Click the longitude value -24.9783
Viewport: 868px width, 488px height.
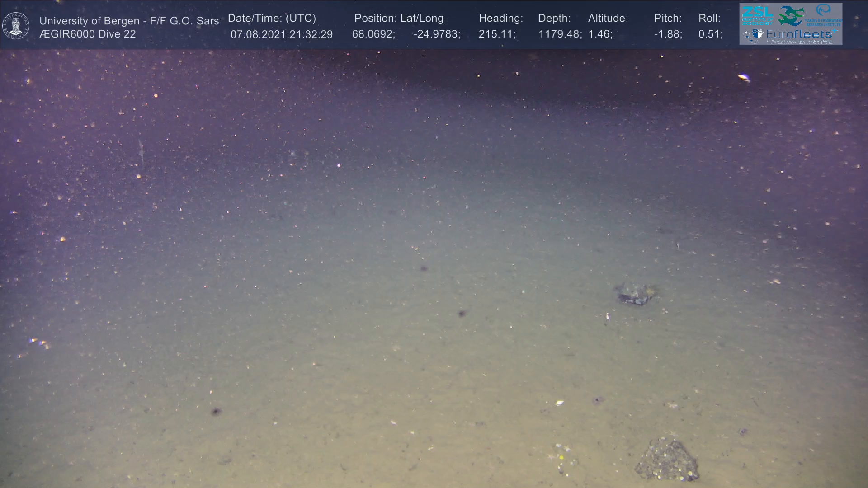click(x=436, y=34)
